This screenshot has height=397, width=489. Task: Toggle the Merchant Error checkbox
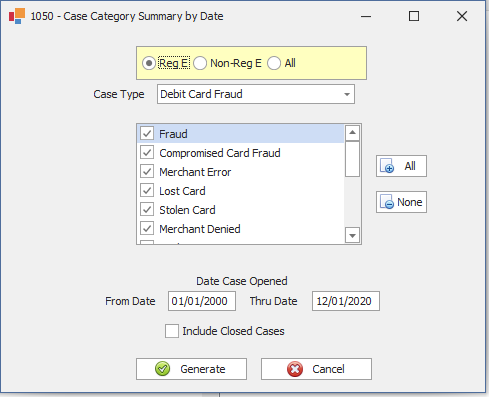[x=147, y=171]
